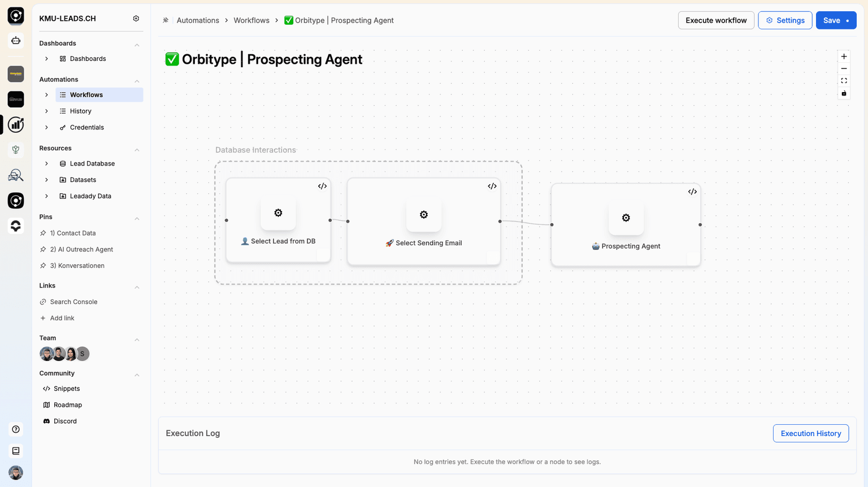Collapse the Automations section

tap(137, 80)
